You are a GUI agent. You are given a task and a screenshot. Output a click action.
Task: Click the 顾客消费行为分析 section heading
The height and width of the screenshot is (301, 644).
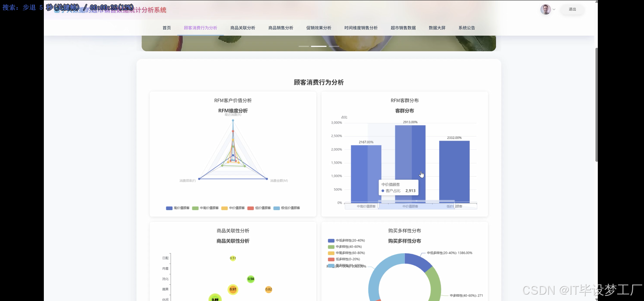click(319, 82)
